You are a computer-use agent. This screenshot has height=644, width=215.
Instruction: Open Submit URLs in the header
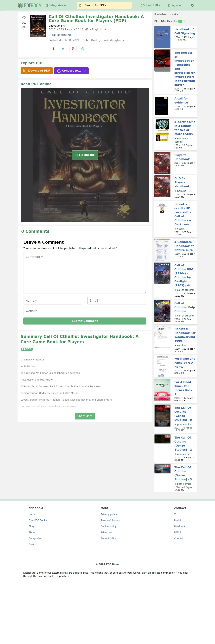[x=150, y=5]
